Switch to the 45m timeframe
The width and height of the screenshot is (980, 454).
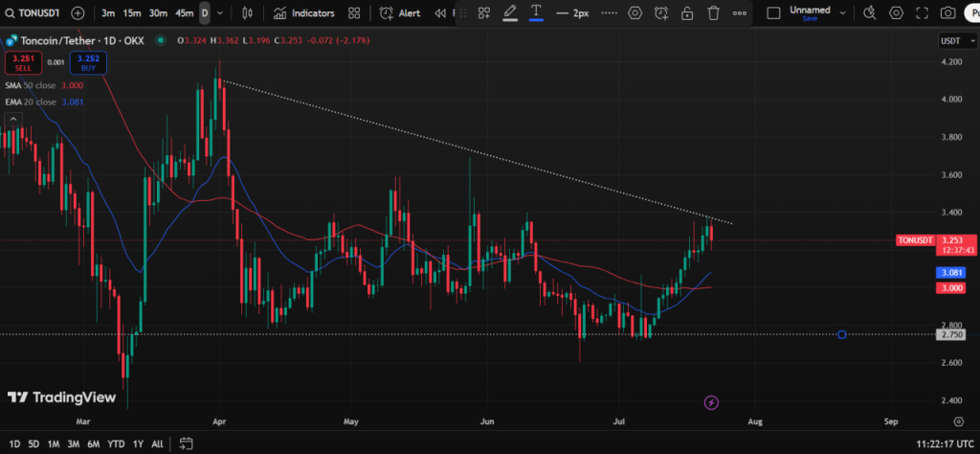point(185,12)
